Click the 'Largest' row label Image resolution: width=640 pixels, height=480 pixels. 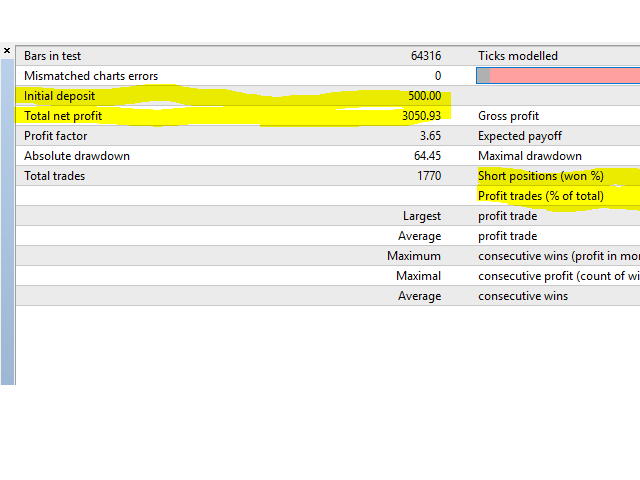click(x=422, y=216)
